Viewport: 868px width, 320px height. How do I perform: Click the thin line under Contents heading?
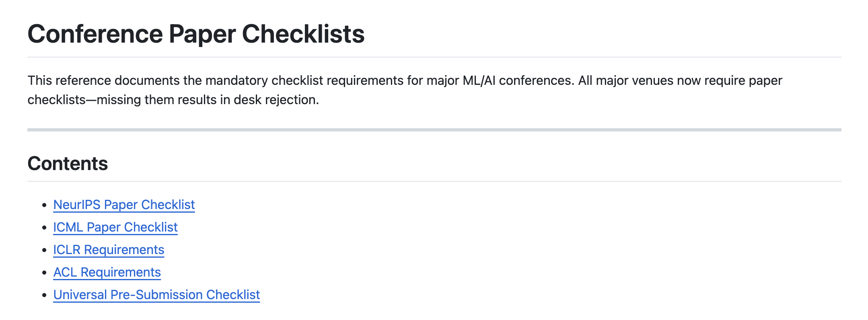(x=434, y=181)
